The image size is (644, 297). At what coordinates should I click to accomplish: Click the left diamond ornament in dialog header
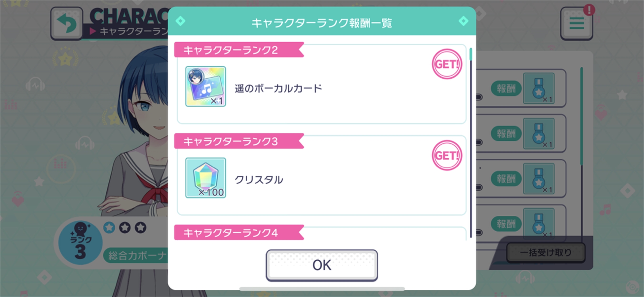pos(180,21)
